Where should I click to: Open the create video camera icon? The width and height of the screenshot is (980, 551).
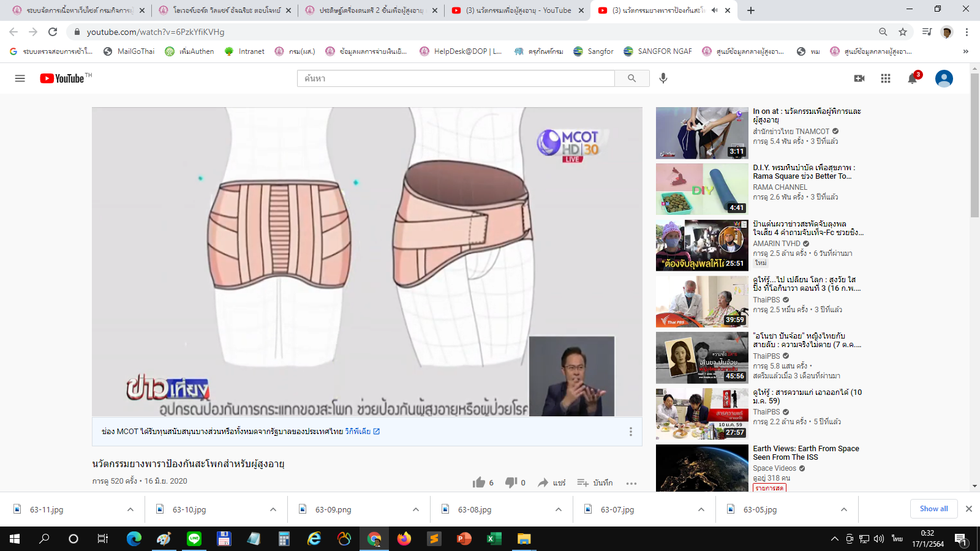(859, 78)
